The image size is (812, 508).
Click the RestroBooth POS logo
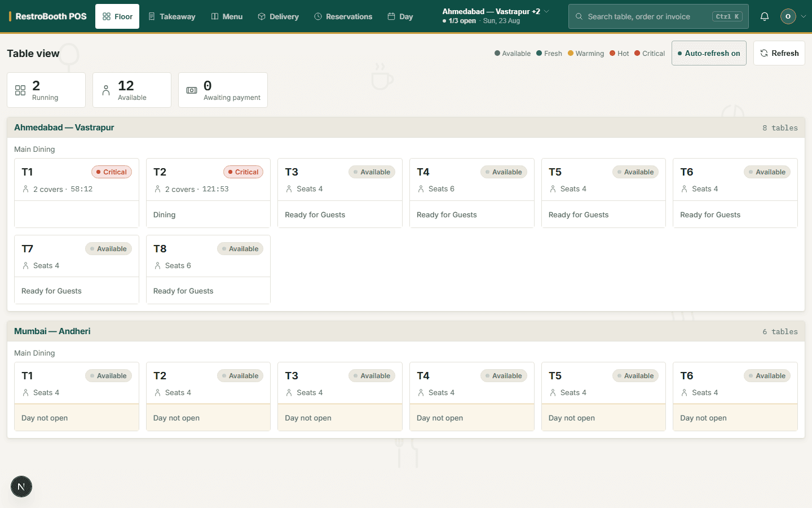click(48, 16)
